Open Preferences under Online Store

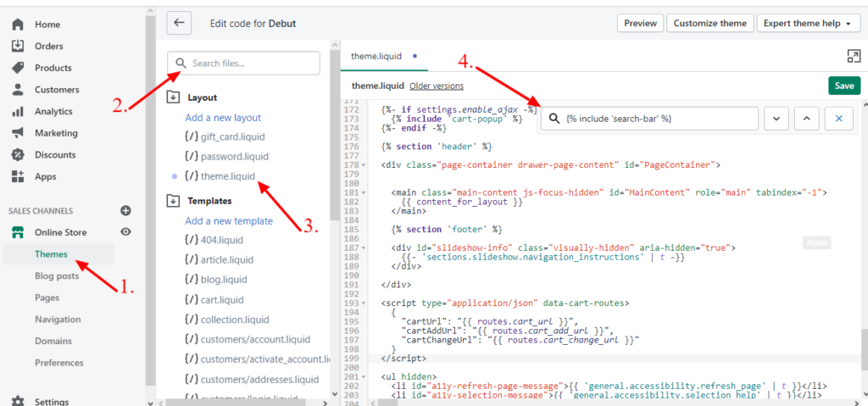59,363
